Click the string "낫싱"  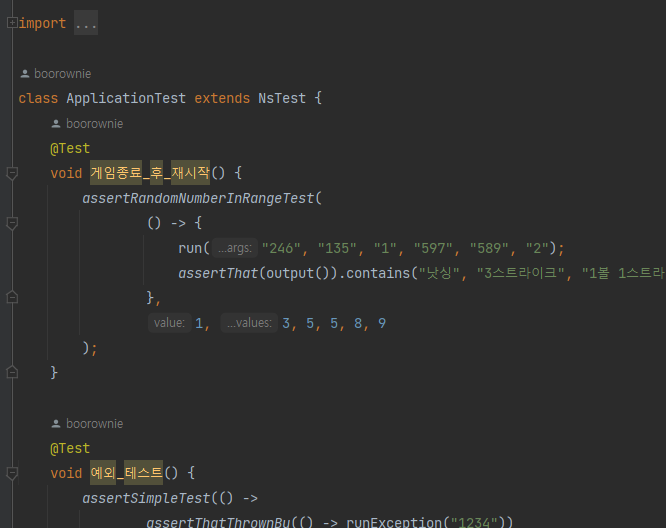[x=439, y=273]
